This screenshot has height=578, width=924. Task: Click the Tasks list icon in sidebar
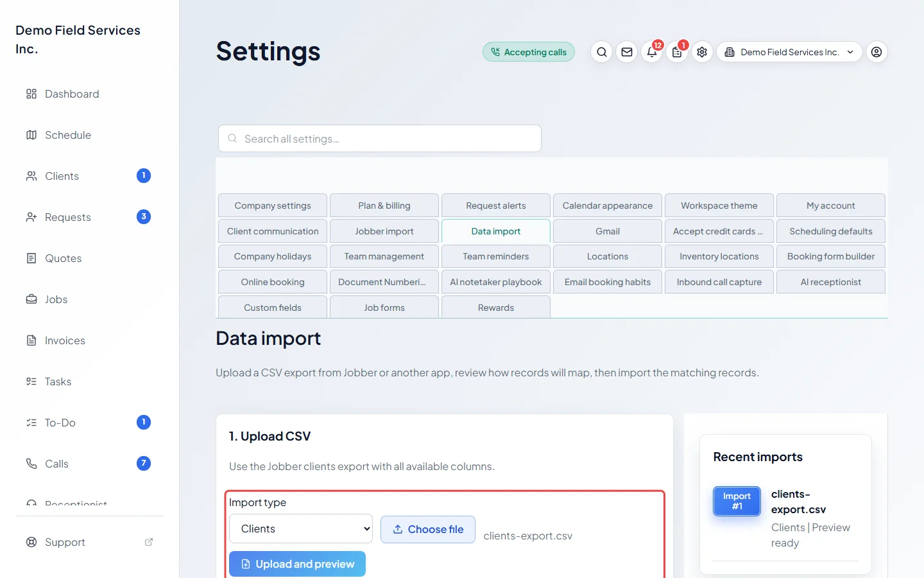pos(31,381)
